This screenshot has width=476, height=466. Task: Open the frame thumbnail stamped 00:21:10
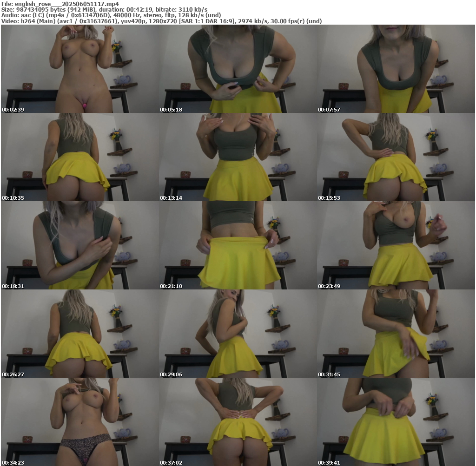coord(238,245)
